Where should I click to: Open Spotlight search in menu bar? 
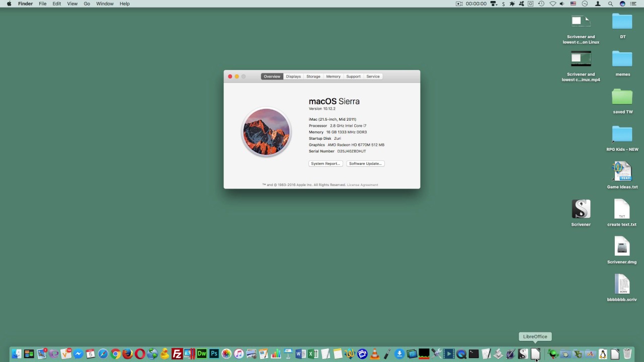click(610, 4)
